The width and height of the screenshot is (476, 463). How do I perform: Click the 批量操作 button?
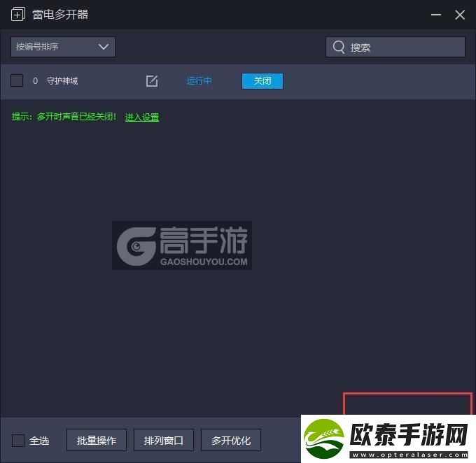(x=97, y=440)
